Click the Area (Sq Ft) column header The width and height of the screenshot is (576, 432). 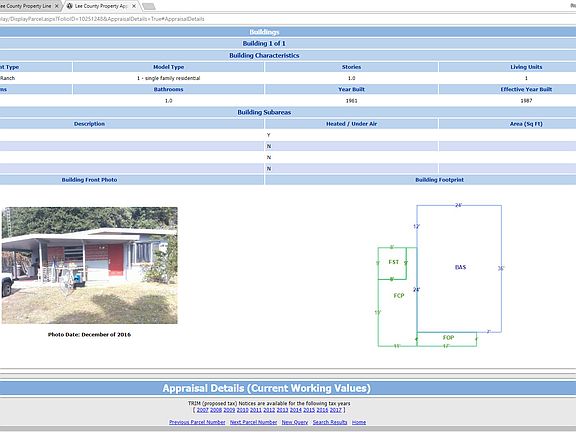526,124
